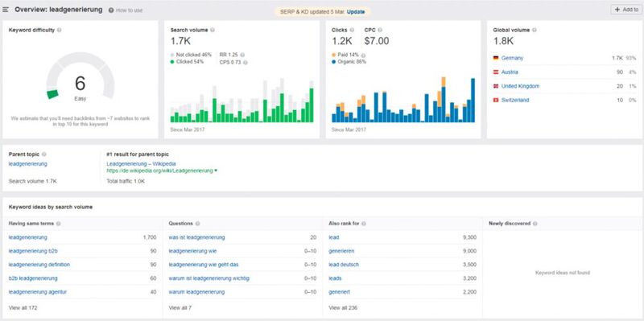
Task: Click the Newly discovered info icon
Action: (x=535, y=224)
